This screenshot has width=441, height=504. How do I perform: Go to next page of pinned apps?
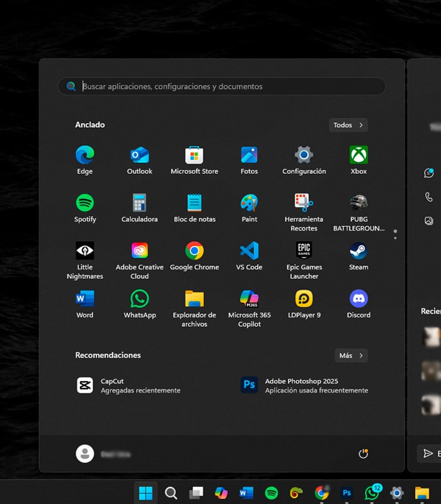point(396,238)
